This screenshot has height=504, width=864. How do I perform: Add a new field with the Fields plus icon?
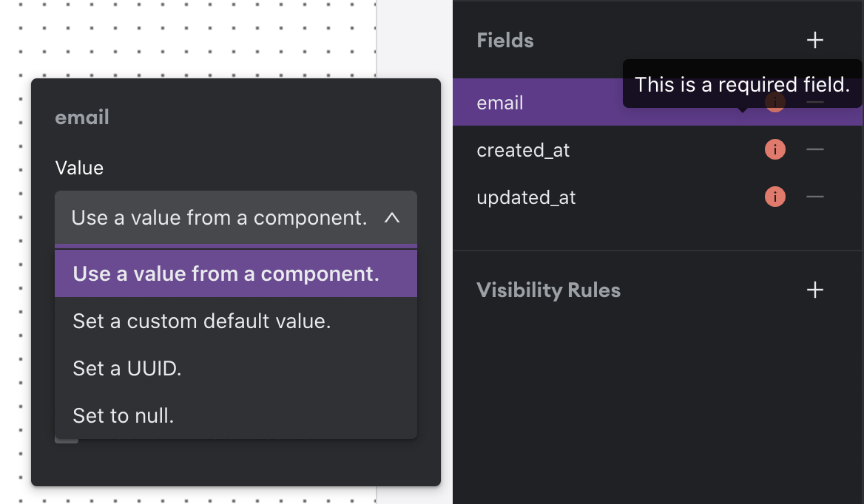(x=814, y=40)
